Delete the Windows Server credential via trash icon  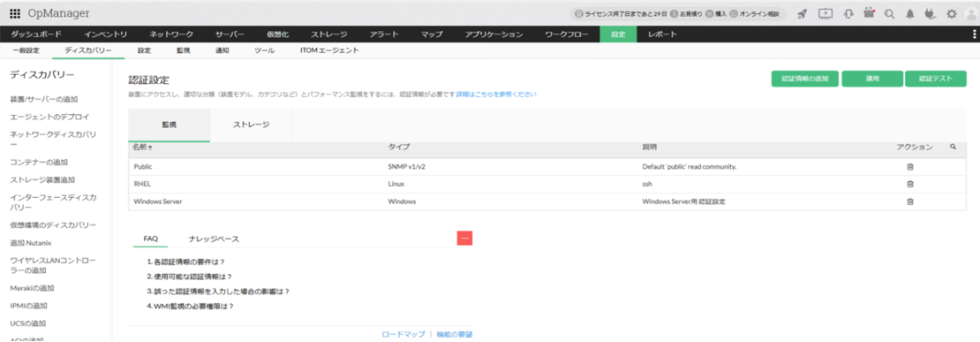910,201
